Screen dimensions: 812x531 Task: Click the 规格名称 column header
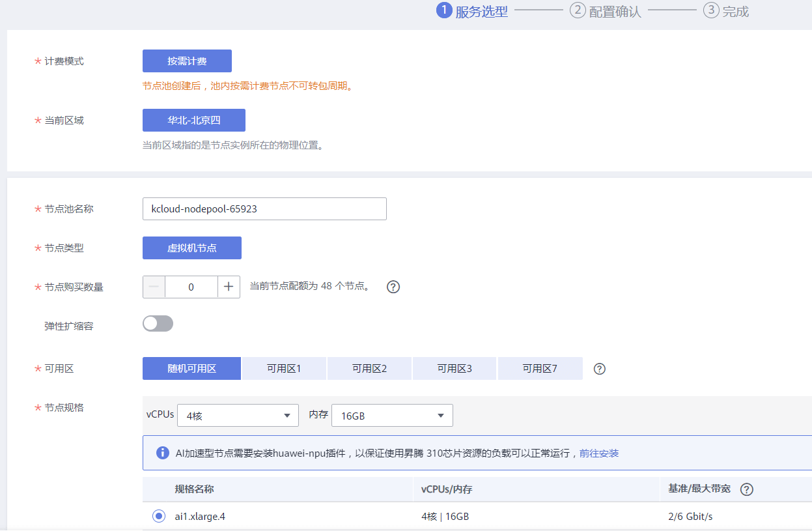click(194, 489)
